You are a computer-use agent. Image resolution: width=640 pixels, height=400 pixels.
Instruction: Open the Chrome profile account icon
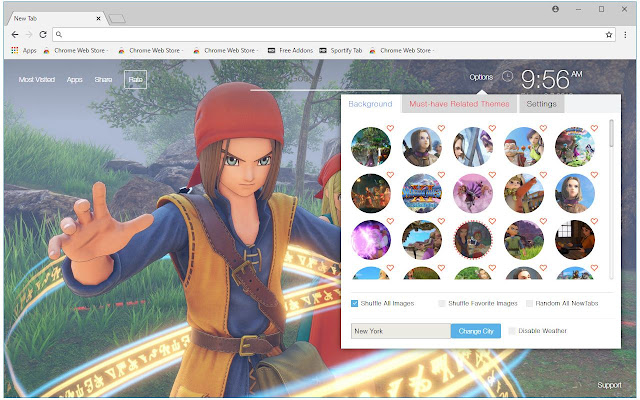pos(556,9)
